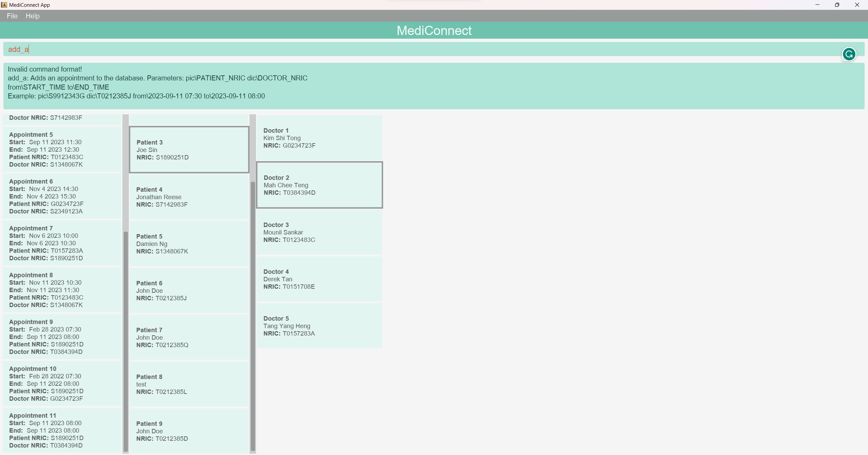Click the Invalid command format result box
868x455 pixels.
coord(433,86)
